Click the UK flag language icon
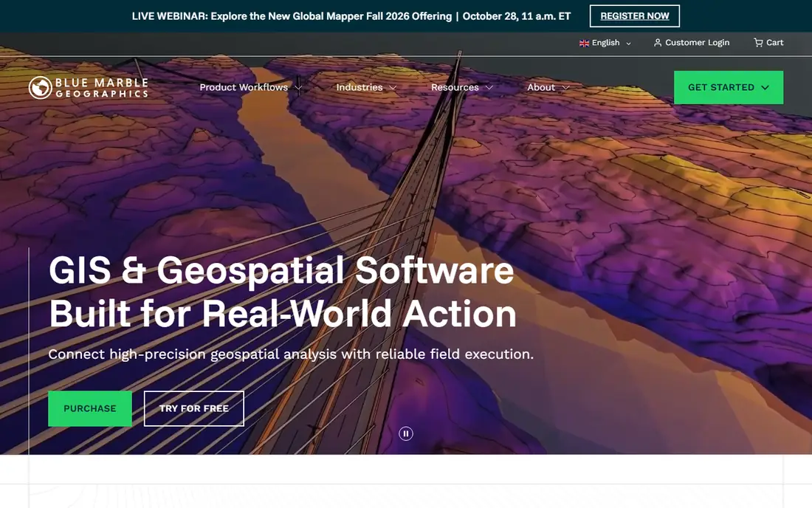 584,43
